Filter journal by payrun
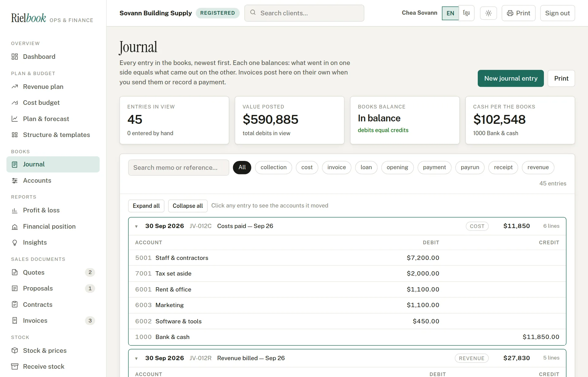 pyautogui.click(x=470, y=167)
